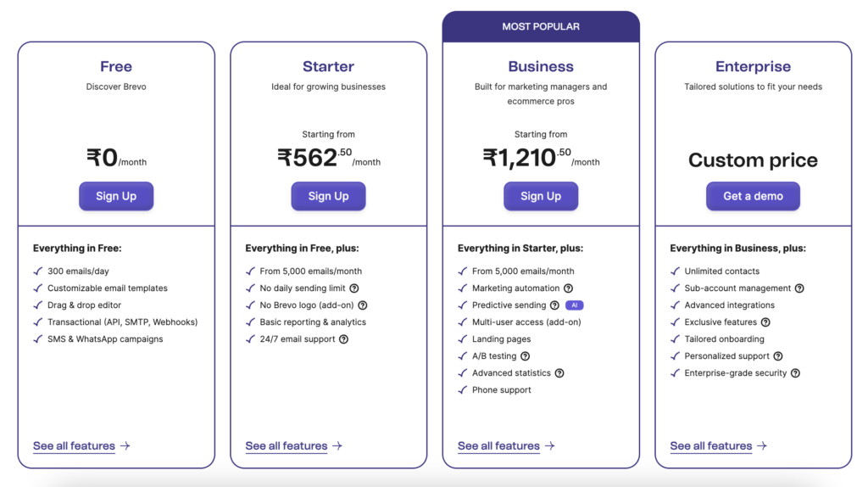This screenshot has width=868, height=487.
Task: View See all features for Enterprise plan
Action: pyautogui.click(x=718, y=445)
